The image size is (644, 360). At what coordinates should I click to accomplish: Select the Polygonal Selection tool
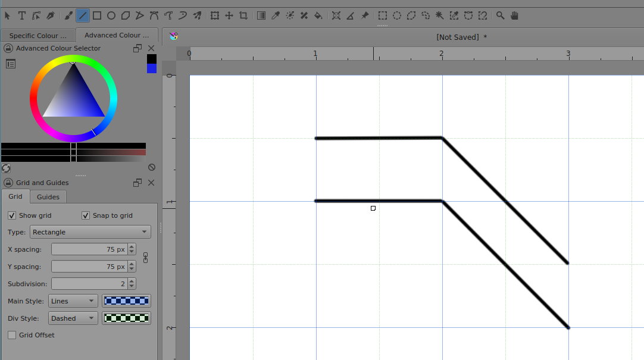point(411,15)
